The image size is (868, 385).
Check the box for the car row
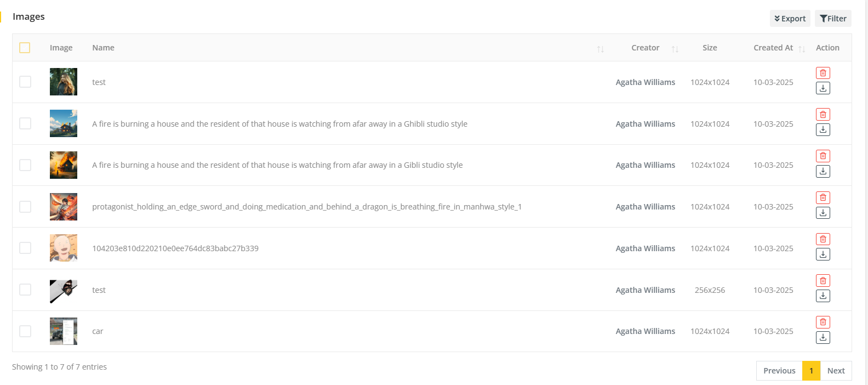[25, 331]
